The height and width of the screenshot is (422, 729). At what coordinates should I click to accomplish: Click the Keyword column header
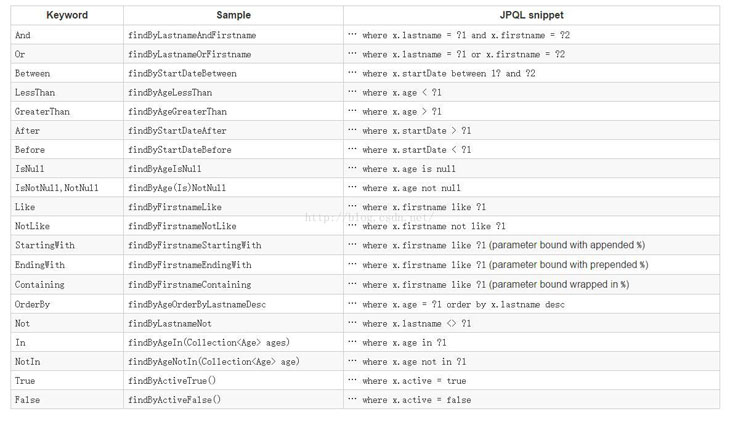67,16
